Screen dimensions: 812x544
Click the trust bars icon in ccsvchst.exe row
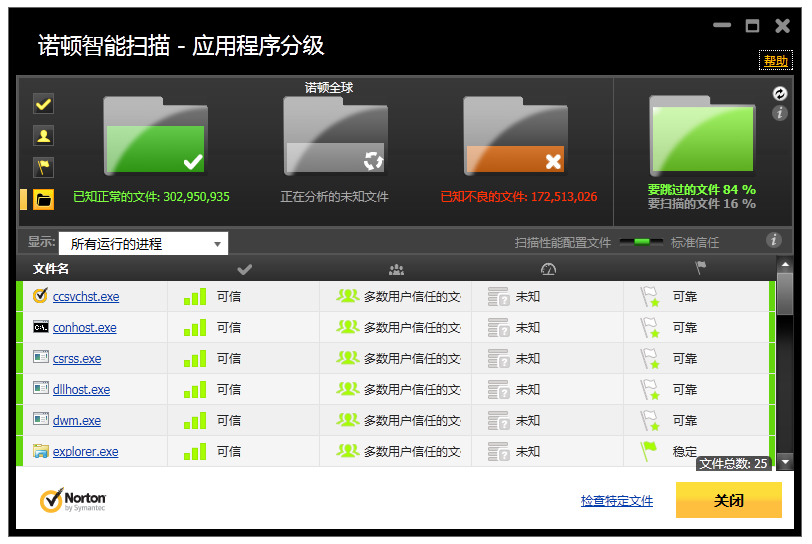click(x=195, y=297)
